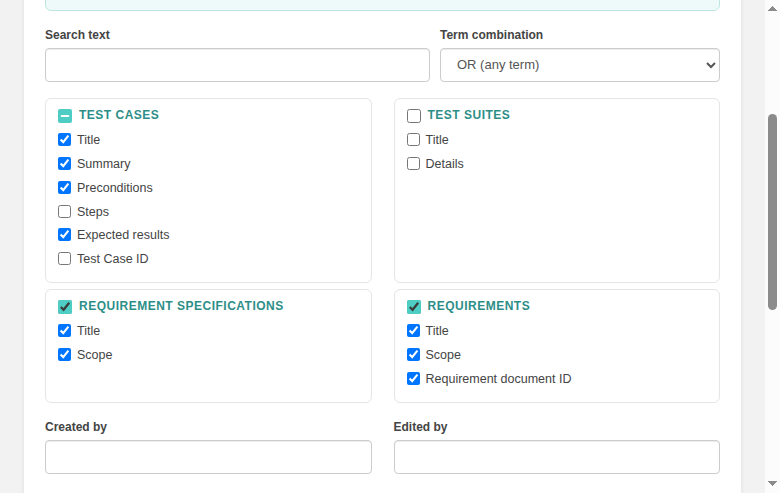Click the Requirement document ID label
The image size is (780, 493).
tap(498, 379)
